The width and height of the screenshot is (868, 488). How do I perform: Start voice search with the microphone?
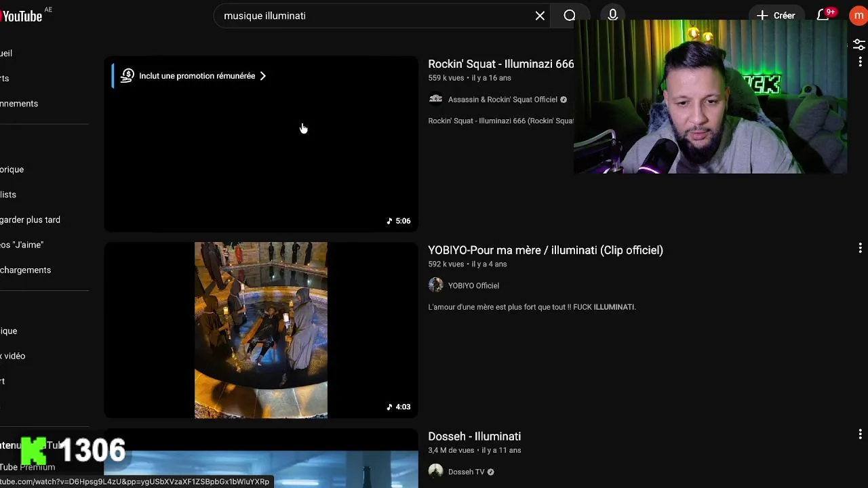(613, 15)
